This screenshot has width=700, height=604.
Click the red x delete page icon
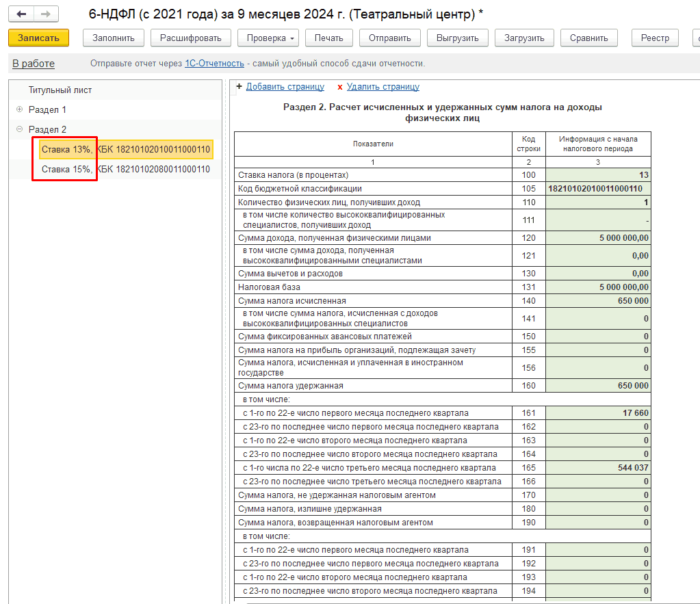pyautogui.click(x=339, y=87)
